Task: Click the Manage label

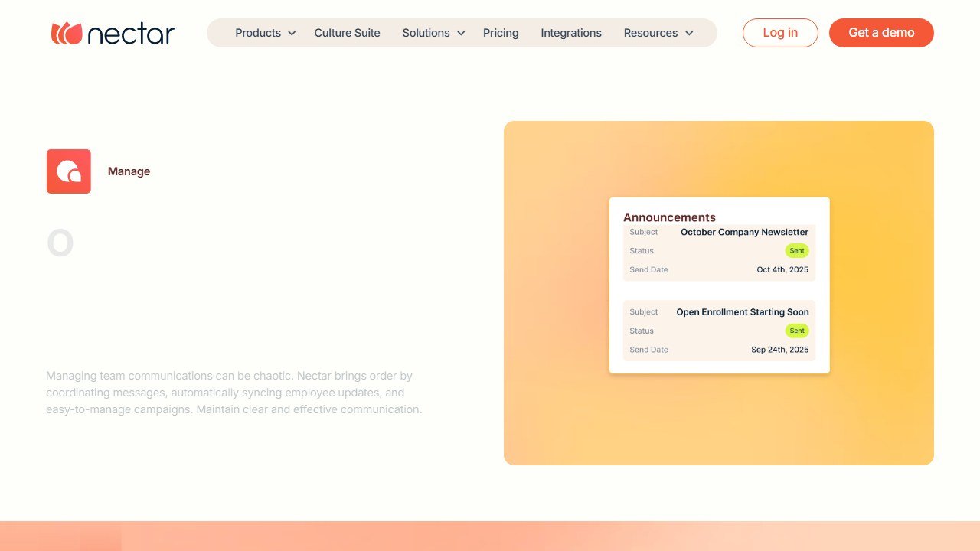Action: coord(129,171)
